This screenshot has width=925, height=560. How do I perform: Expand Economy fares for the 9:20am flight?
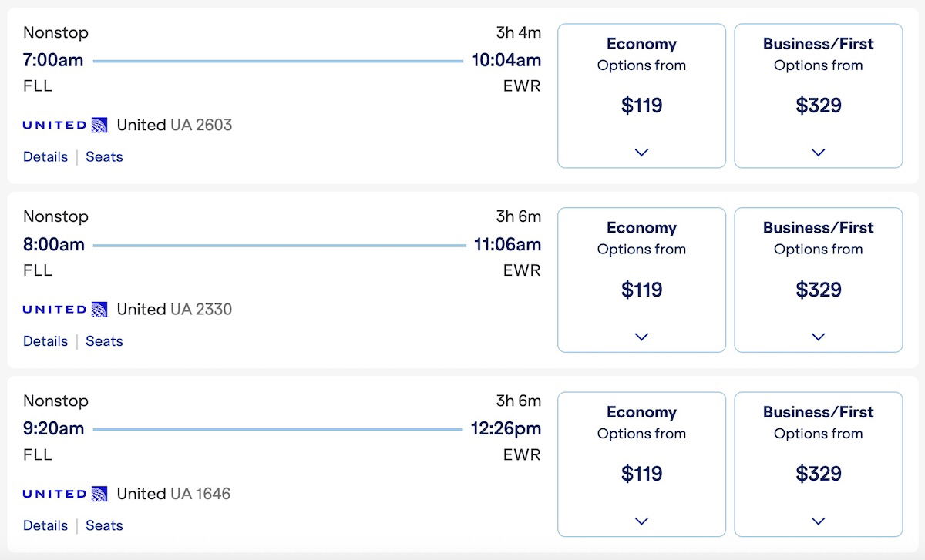click(x=641, y=521)
